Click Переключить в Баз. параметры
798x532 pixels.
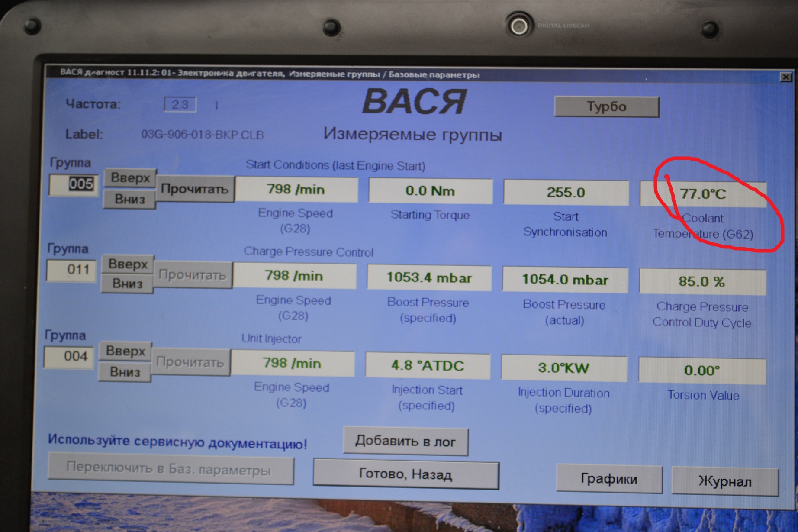coord(170,468)
